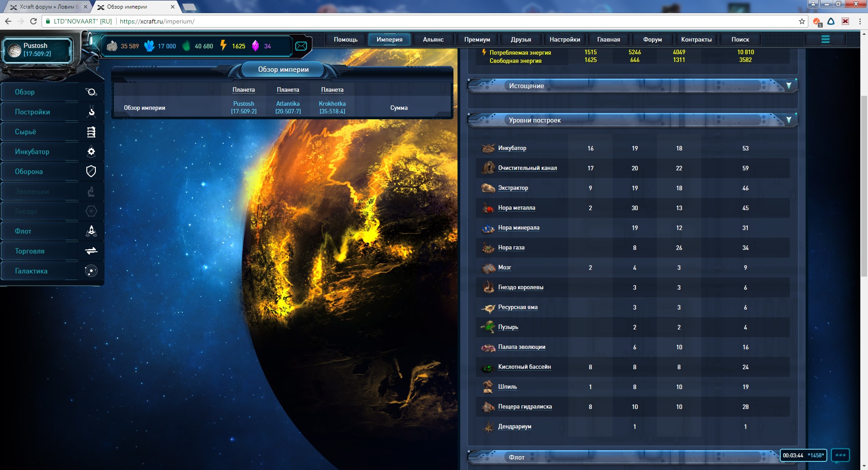The width and height of the screenshot is (868, 470).
Task: Click the browser bookmark star icon
Action: click(802, 21)
